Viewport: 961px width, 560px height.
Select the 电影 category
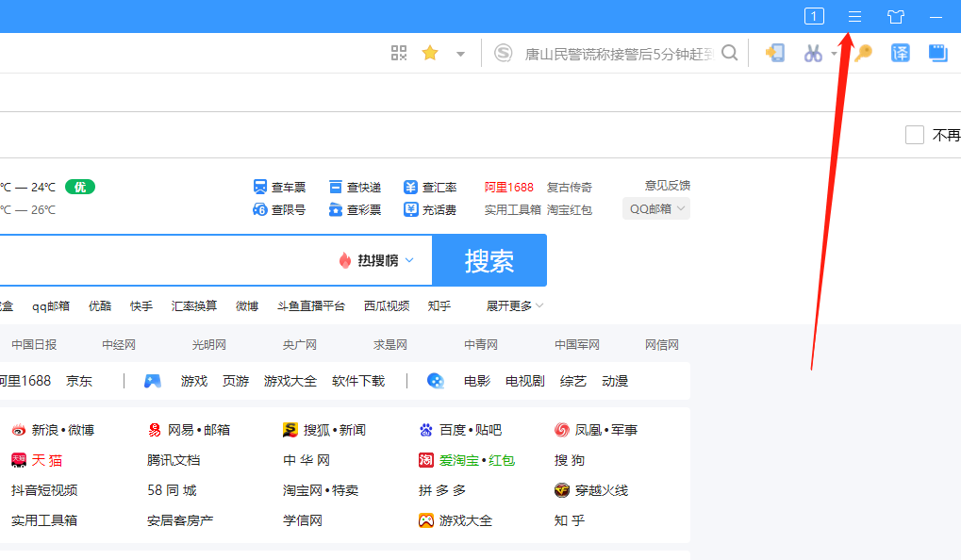[x=477, y=381]
